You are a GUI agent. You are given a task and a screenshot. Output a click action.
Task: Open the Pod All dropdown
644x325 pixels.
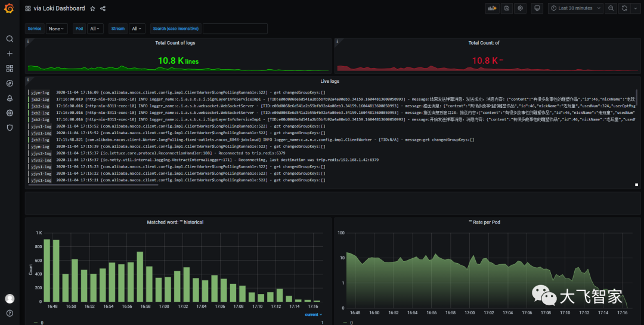point(95,29)
